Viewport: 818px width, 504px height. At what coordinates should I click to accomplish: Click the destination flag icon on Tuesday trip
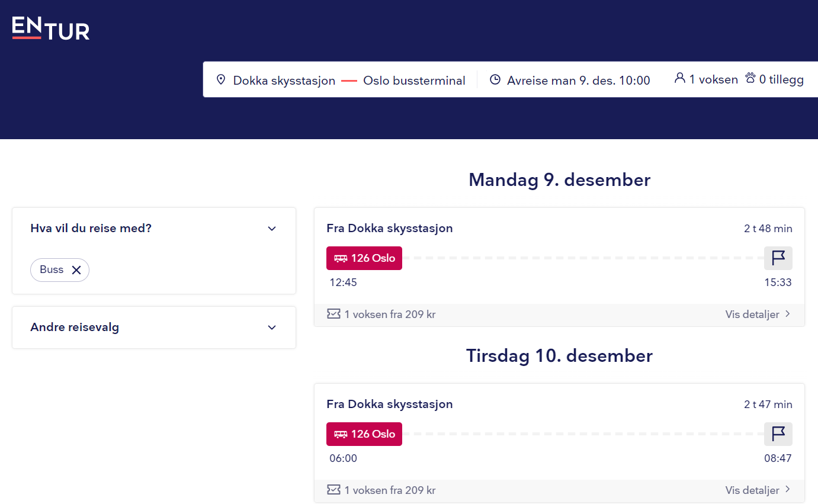(778, 434)
